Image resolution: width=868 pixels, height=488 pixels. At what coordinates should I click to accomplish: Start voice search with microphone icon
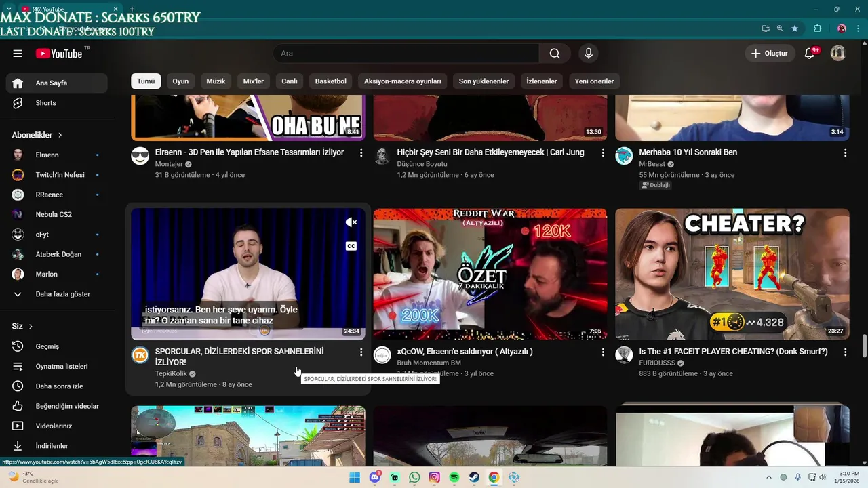[589, 54]
